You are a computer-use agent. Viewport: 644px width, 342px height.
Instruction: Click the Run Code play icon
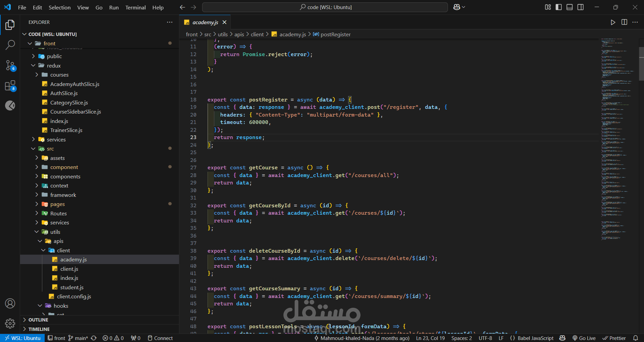coord(613,22)
